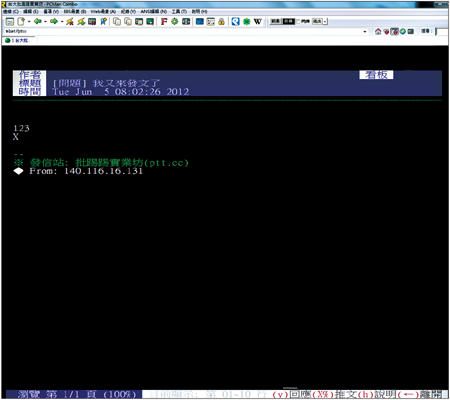Switch to the first BBS connection tab

tap(18, 40)
